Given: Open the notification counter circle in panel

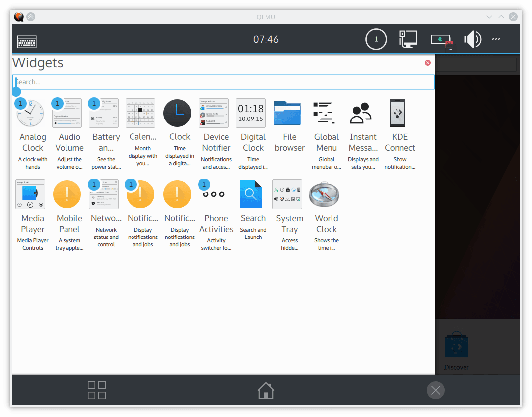Looking at the screenshot, I should click(376, 39).
